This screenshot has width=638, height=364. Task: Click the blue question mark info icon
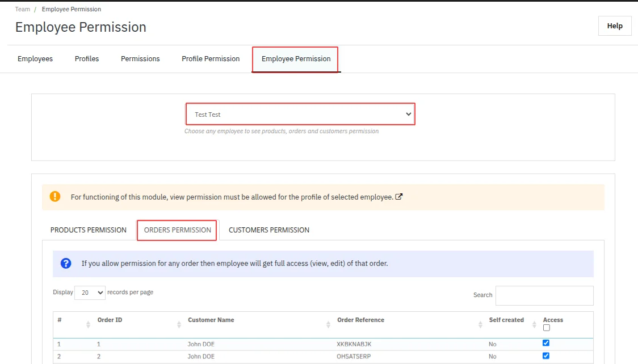point(66,263)
